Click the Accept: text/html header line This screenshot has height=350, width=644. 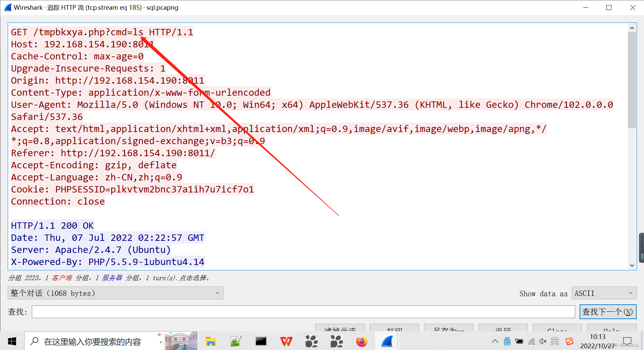click(x=279, y=129)
